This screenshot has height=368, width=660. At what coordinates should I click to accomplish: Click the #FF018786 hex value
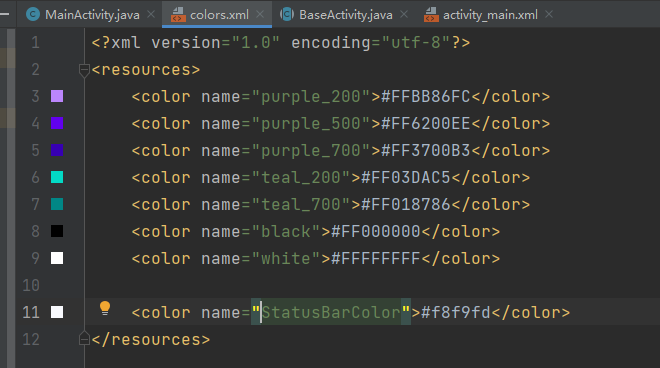[x=406, y=204]
